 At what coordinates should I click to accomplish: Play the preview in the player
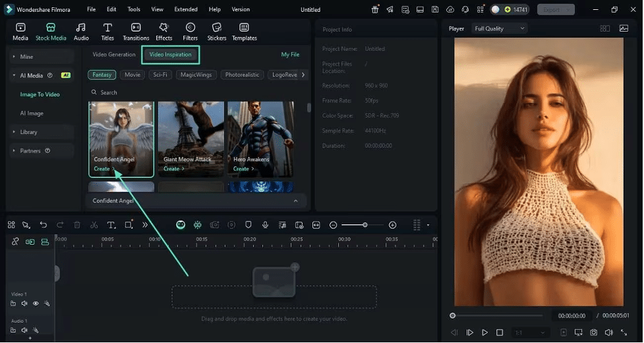[x=484, y=332]
